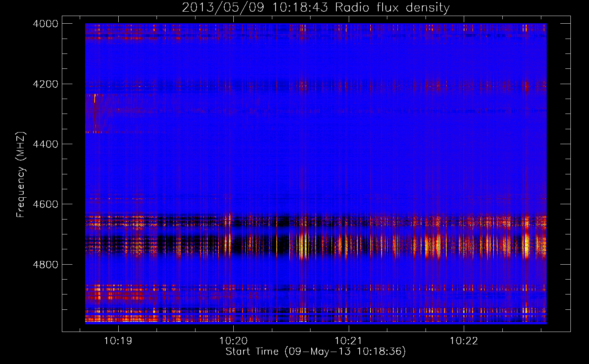Click the date '2013/05/09' in the title
Viewport: 589px width, 364px height.
click(223, 7)
